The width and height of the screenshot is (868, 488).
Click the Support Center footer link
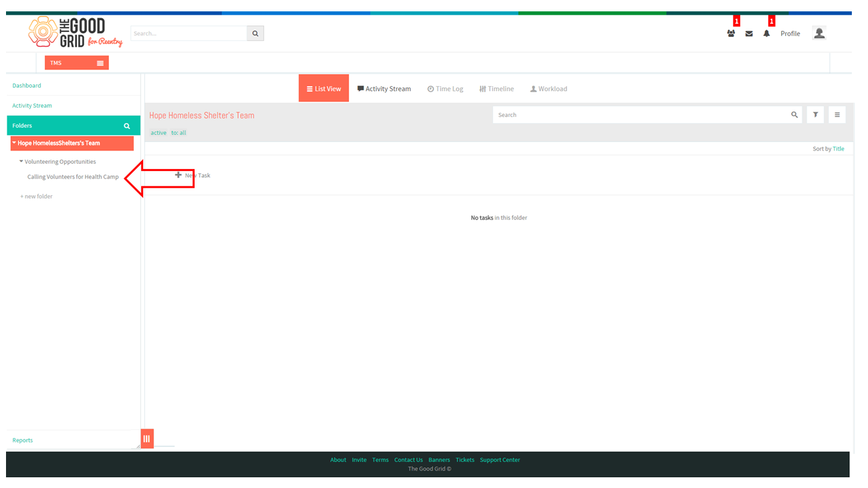point(500,460)
